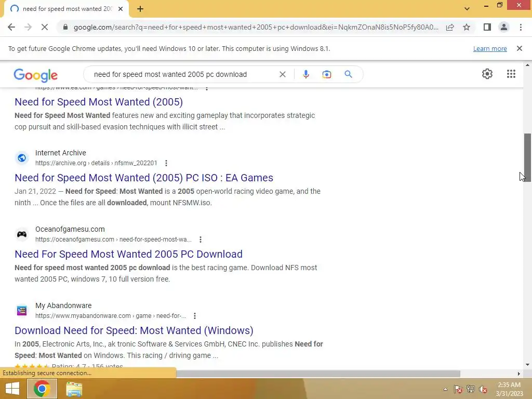
Task: Open the tab search chevron
Action: click(x=467, y=9)
